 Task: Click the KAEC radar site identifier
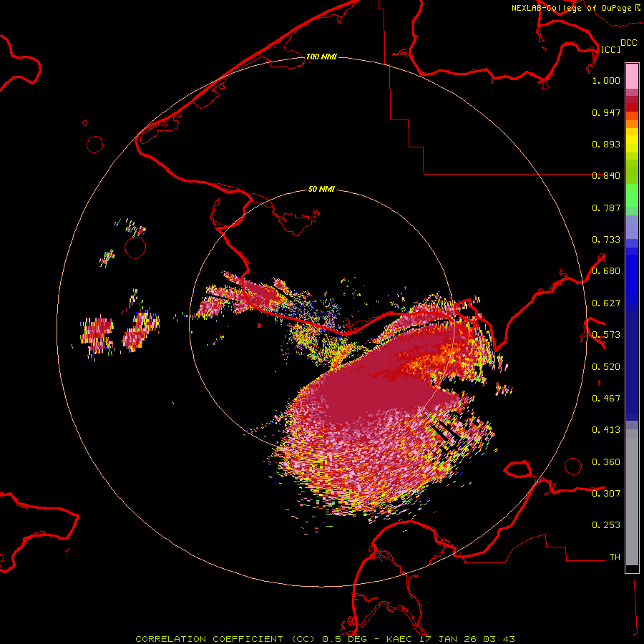[x=401, y=639]
